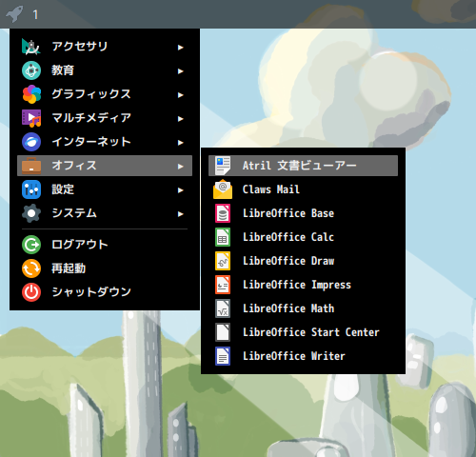Image resolution: width=476 pixels, height=457 pixels.
Task: Click the orange 再起動 restart icon
Action: [x=31, y=268]
